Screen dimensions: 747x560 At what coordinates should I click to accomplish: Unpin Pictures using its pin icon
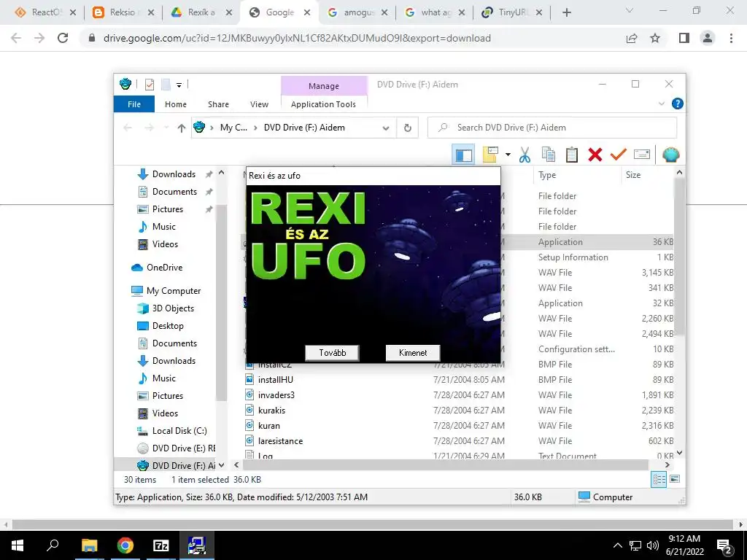(x=209, y=209)
